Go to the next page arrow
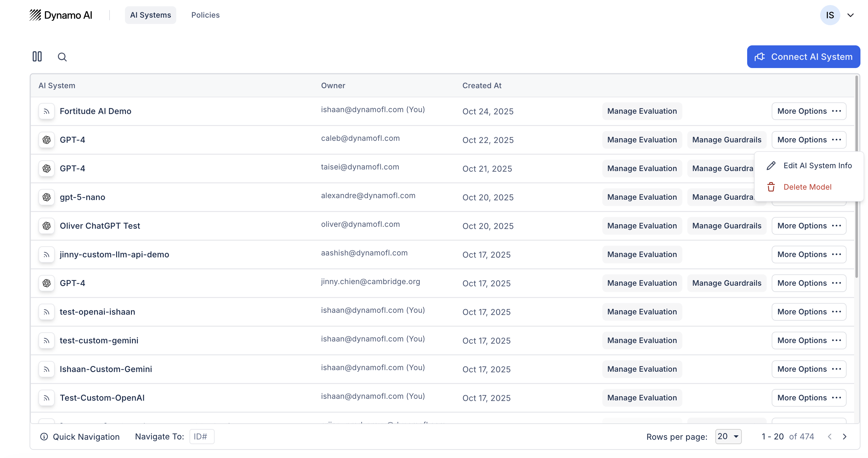 pos(844,436)
